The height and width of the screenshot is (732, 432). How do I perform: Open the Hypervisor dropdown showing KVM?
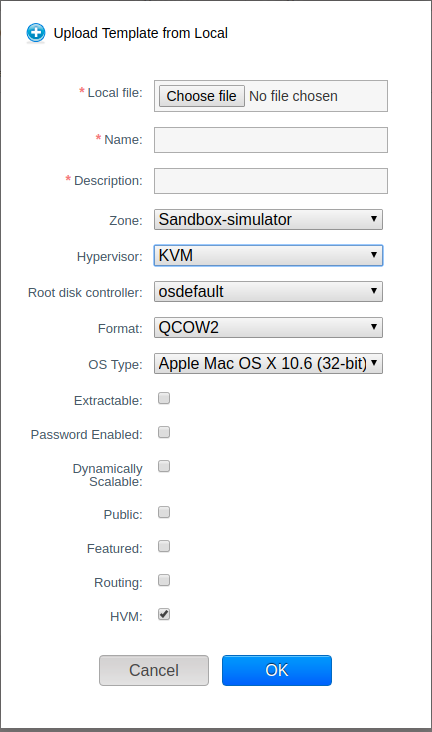[x=269, y=255]
